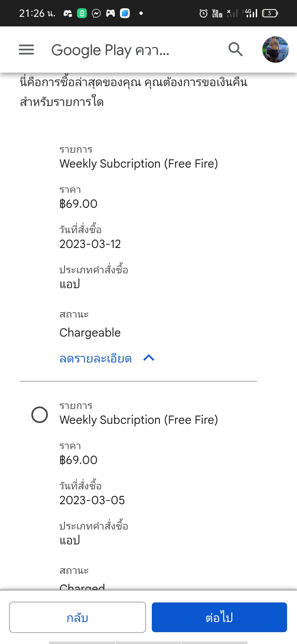This screenshot has width=297, height=644.
Task: Tap the Google Play page title
Action: [110, 50]
